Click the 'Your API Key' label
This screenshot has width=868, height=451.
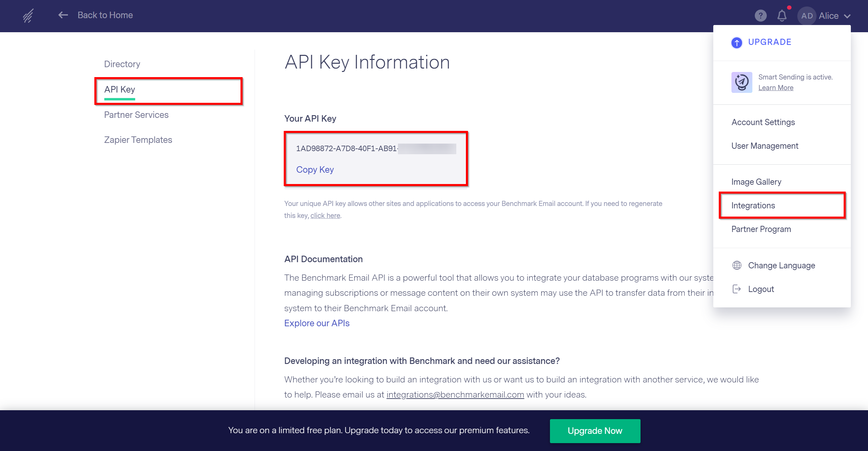(310, 119)
